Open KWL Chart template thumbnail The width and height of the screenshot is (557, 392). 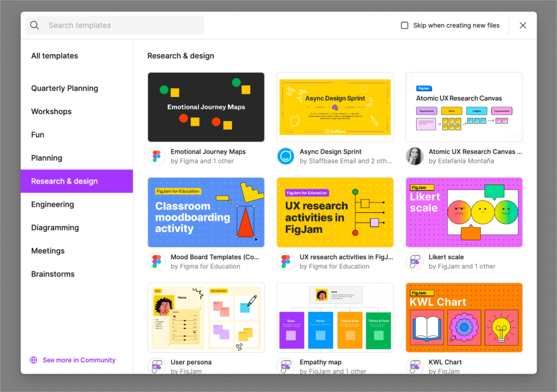pos(464,317)
